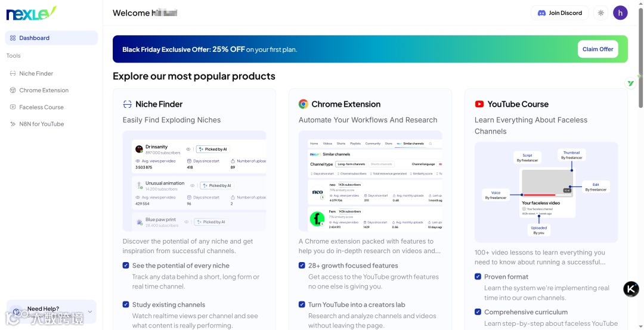Select Dashboard in the sidebar
This screenshot has height=330, width=644.
point(51,38)
